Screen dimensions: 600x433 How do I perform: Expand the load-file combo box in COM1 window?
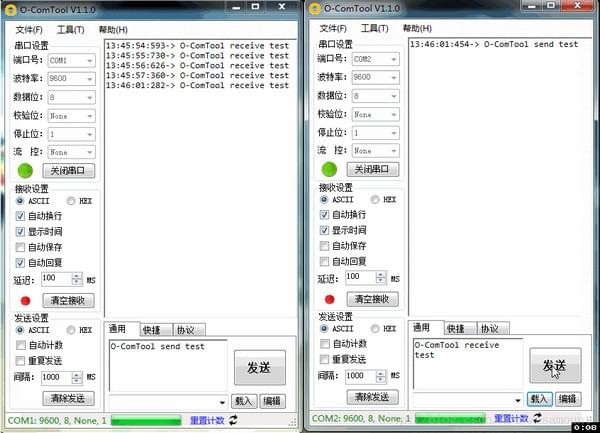222,402
